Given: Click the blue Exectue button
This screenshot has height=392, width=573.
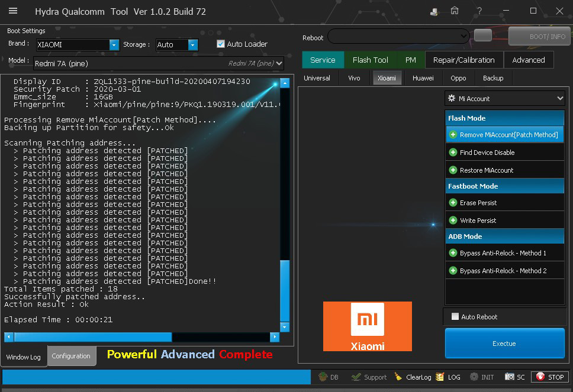Looking at the screenshot, I should pyautogui.click(x=504, y=344).
